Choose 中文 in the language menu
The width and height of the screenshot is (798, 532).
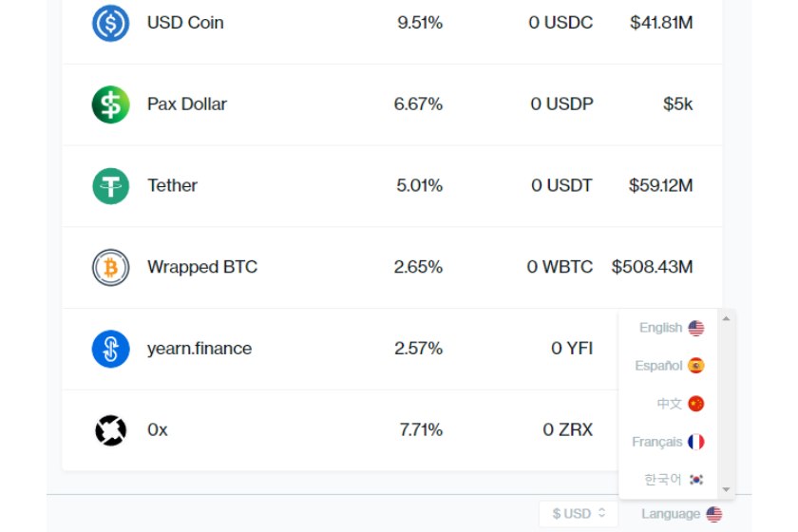(680, 404)
